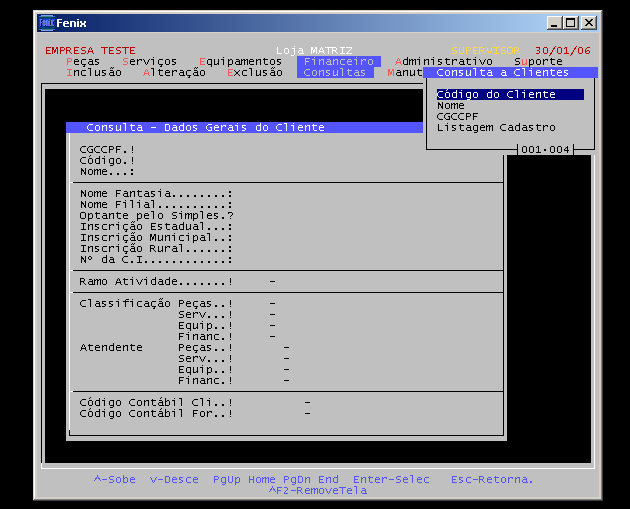
Task: Open the Equipamentos menu
Action: tap(240, 61)
